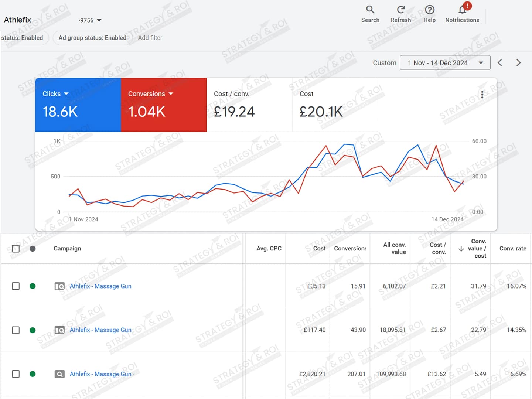Screen dimensions: 532x399
Task: Expand the Clicks metric dropdown
Action: 66,94
